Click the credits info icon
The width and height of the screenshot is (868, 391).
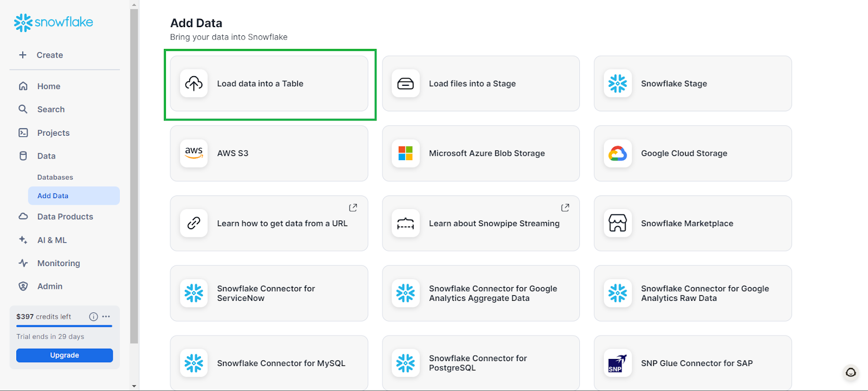click(x=93, y=317)
